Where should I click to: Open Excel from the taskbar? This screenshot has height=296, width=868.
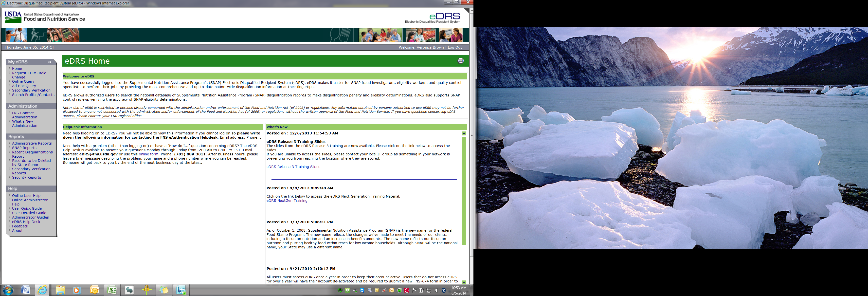point(112,290)
